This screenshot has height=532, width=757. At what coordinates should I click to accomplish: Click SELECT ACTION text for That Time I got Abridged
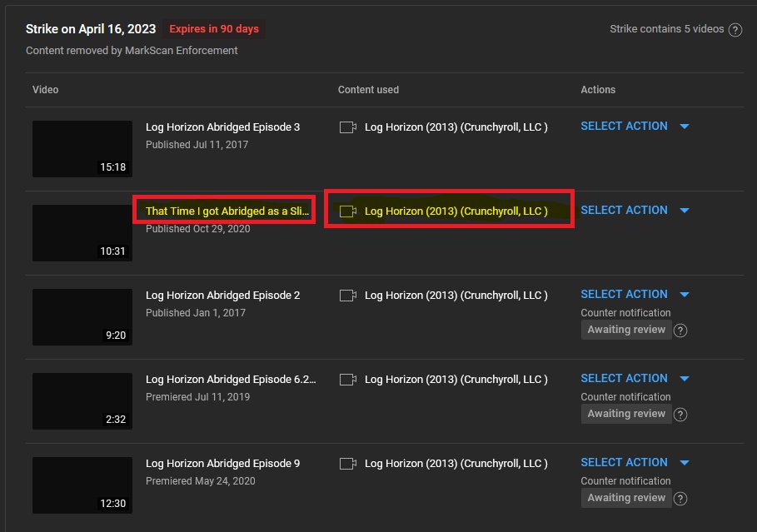pyautogui.click(x=625, y=210)
